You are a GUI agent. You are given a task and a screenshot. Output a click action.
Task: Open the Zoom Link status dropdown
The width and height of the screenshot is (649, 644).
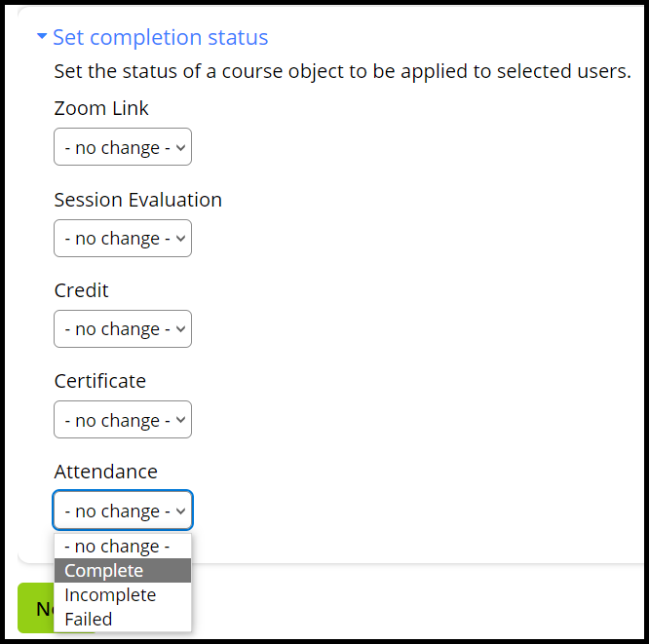(x=123, y=148)
